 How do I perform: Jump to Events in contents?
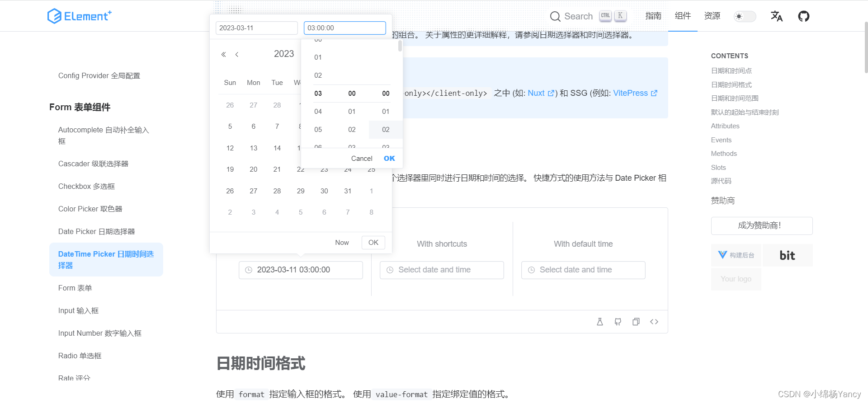tap(721, 140)
